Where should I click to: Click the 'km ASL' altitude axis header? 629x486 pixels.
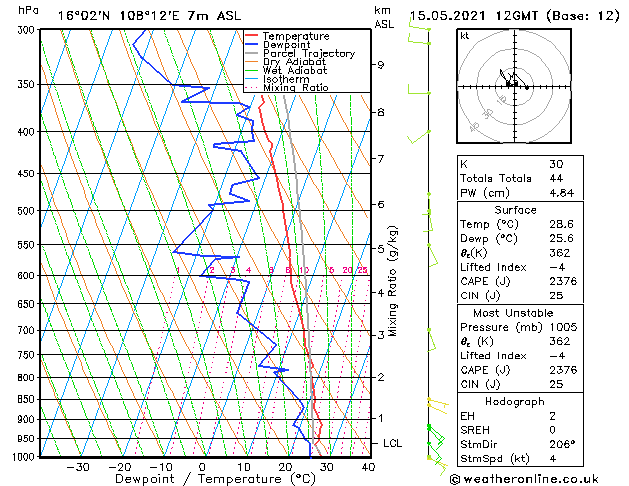point(384,17)
